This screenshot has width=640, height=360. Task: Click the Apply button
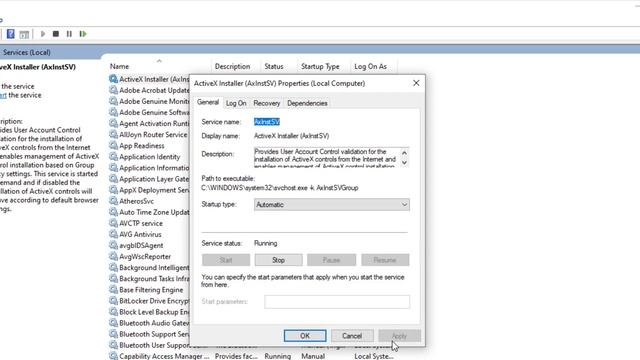click(x=399, y=336)
